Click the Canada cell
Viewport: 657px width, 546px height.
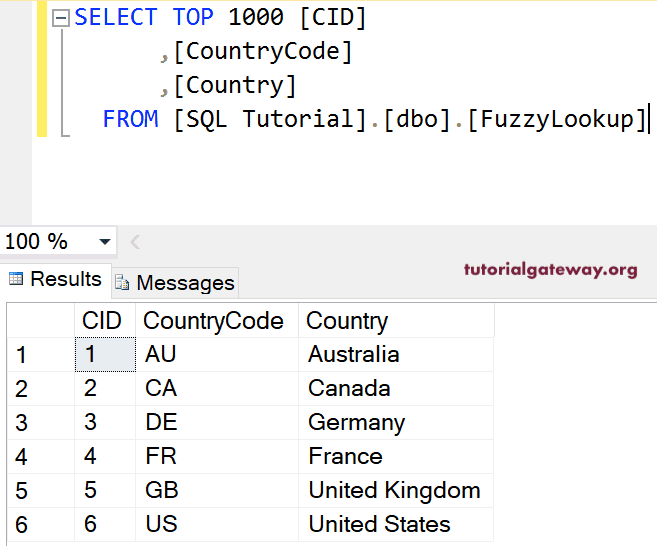pyautogui.click(x=396, y=388)
